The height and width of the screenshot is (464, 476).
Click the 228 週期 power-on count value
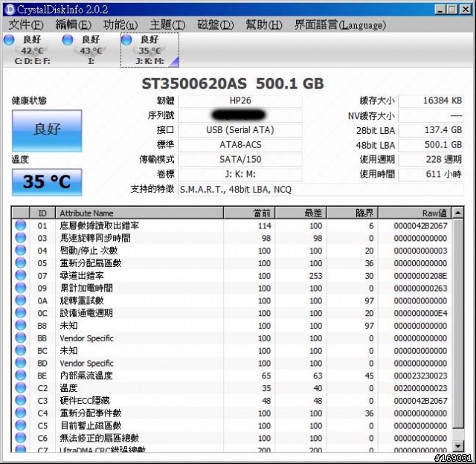(x=431, y=159)
